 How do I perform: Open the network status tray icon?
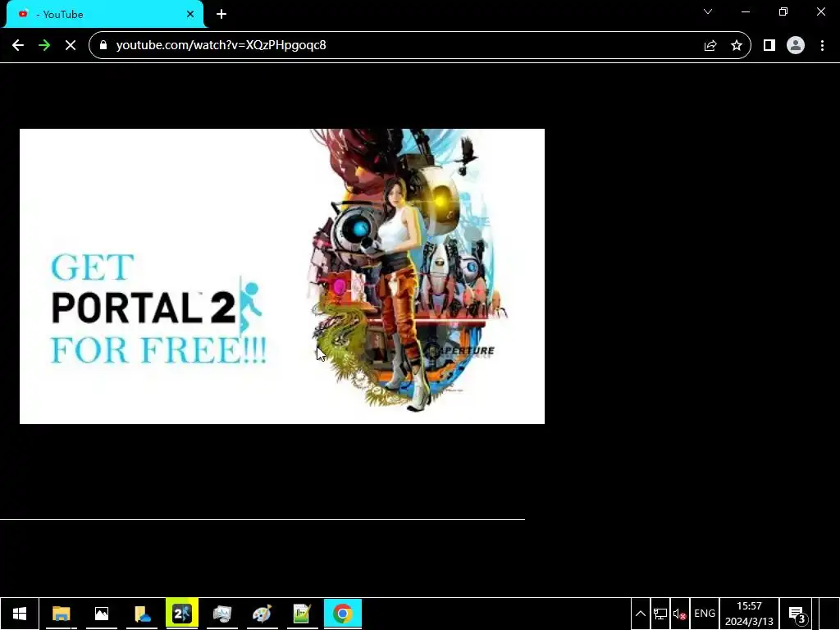[x=660, y=614]
